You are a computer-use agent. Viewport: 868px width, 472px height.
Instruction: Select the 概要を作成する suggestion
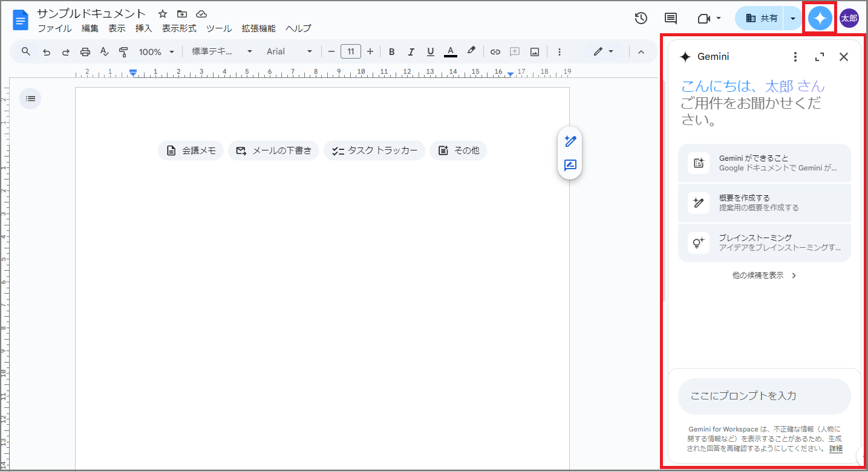coord(765,203)
